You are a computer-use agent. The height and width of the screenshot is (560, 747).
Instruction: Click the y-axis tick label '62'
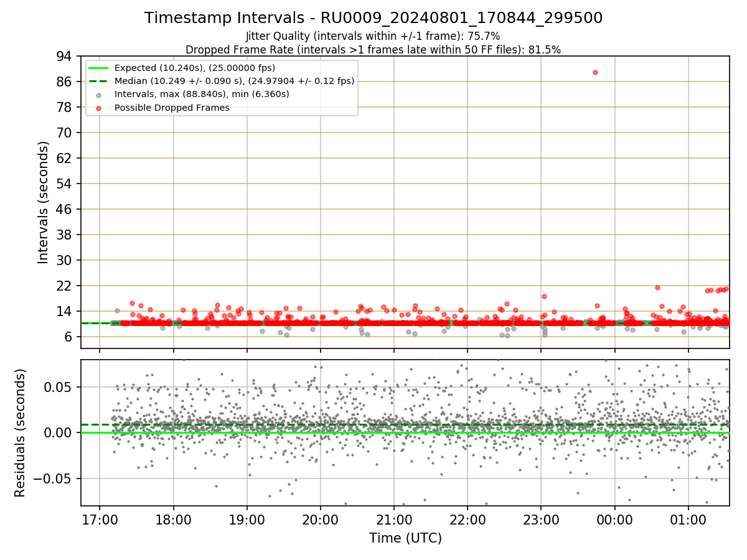pos(64,158)
